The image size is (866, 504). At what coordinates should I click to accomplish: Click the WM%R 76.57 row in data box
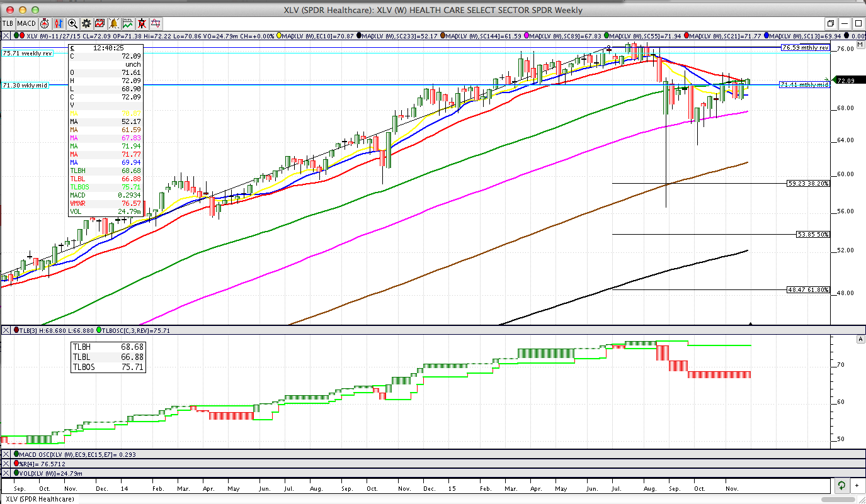click(x=106, y=204)
